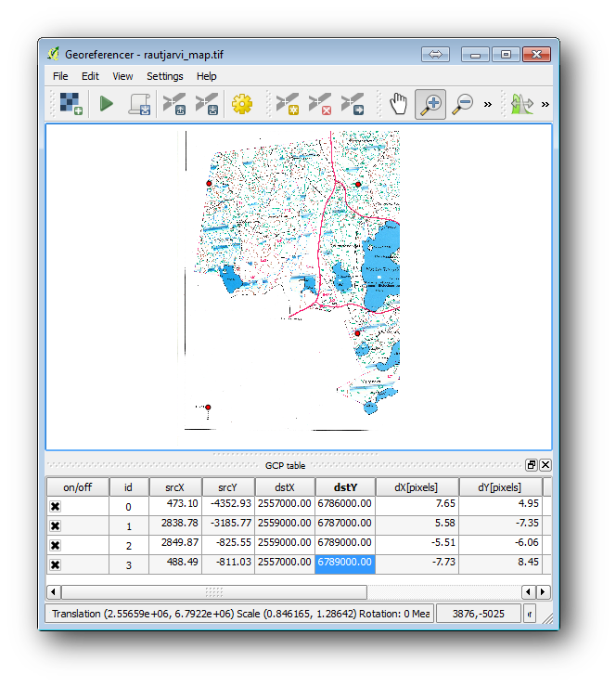This screenshot has width=616, height=687.
Task: Activate the Pan hand tool
Action: [398, 104]
